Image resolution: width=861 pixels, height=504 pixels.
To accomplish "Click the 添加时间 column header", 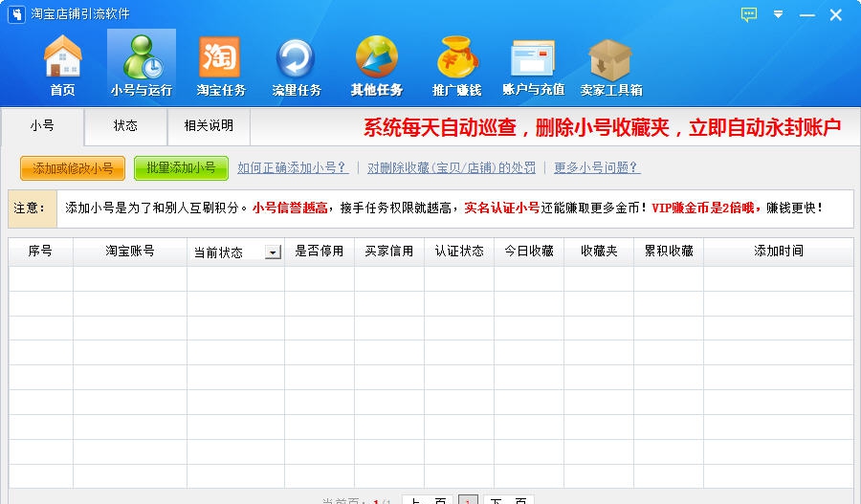I will [779, 252].
